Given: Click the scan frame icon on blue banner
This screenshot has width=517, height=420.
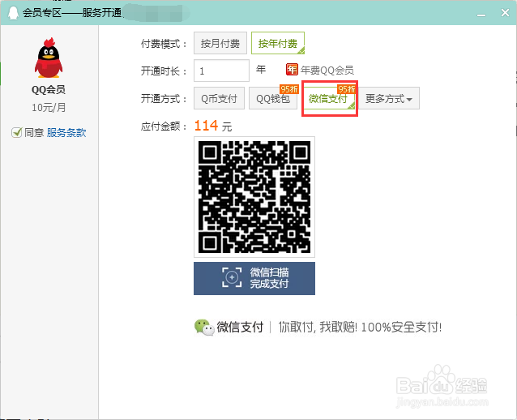Looking at the screenshot, I should 232,277.
